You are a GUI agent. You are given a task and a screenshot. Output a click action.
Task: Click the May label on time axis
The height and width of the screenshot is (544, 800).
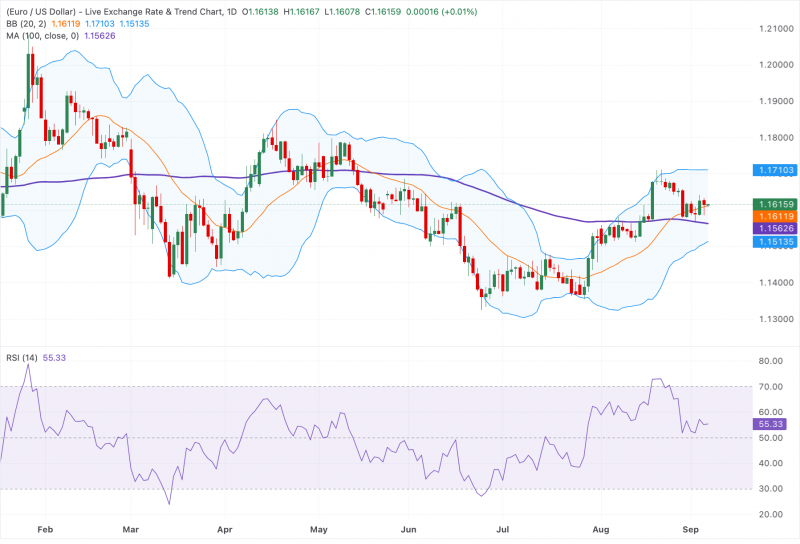pos(318,529)
